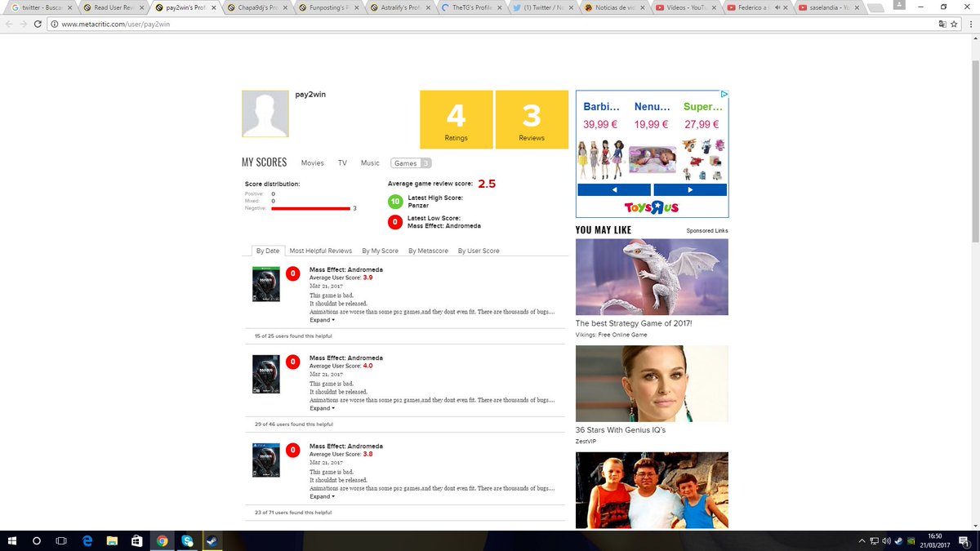Click the volume icon in system tray
The height and width of the screenshot is (551, 980).
pyautogui.click(x=886, y=540)
